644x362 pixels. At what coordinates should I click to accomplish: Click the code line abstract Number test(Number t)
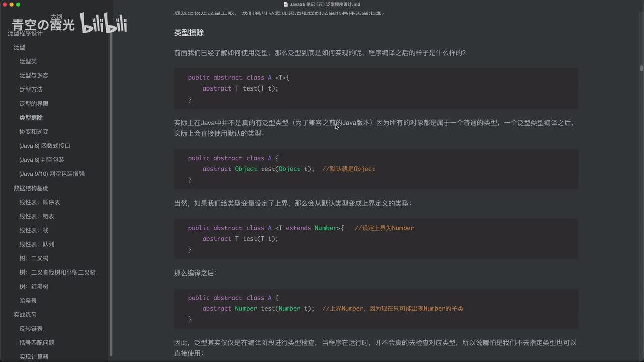259,309
